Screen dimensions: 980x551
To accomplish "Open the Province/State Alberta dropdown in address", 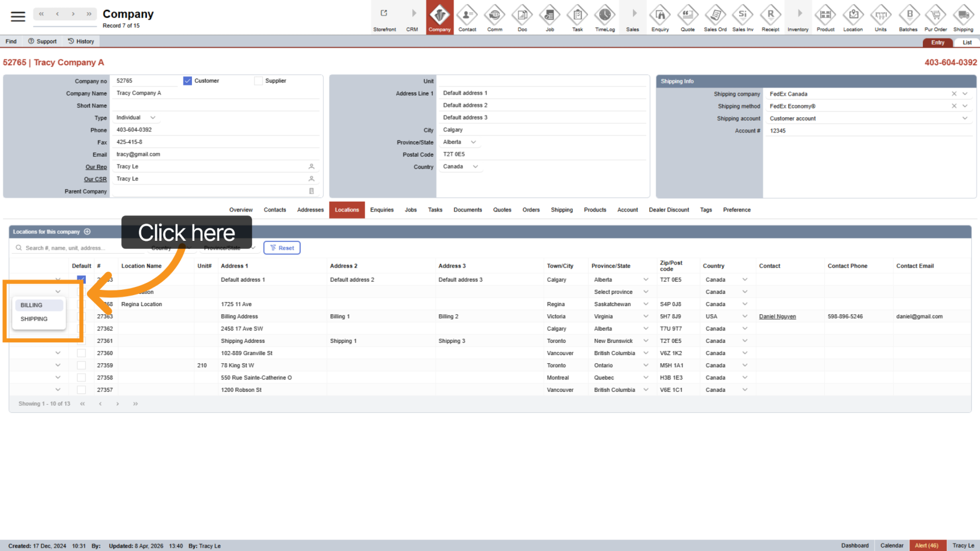I will point(460,142).
